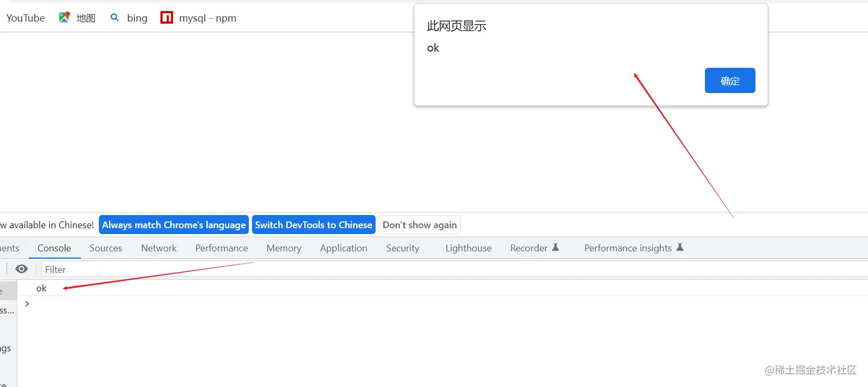
Task: Click the flask icon beside Performance insights
Action: 680,247
